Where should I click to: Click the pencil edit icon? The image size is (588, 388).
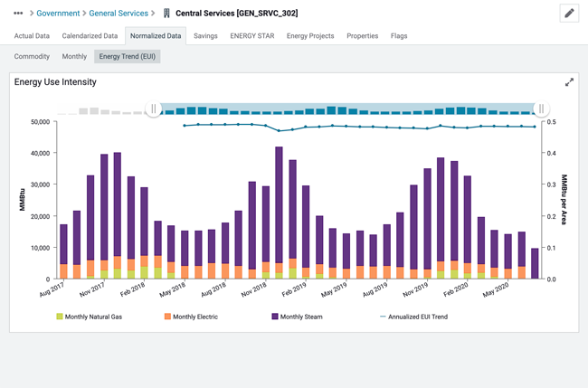tap(569, 14)
